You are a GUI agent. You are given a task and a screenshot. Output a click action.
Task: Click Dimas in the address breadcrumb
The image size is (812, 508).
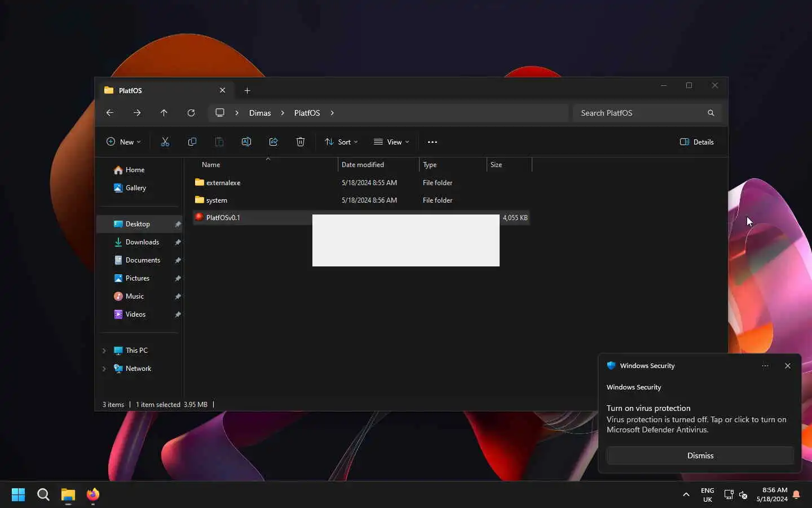click(x=260, y=113)
